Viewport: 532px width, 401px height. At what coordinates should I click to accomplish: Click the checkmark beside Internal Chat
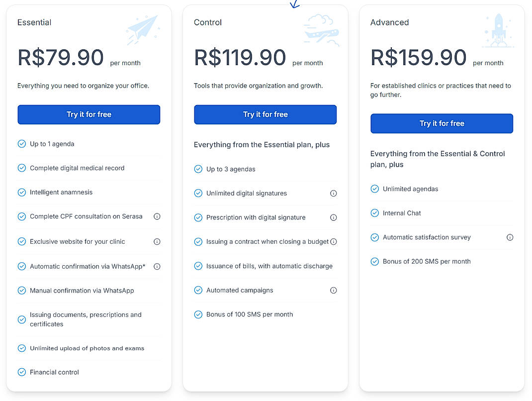374,213
